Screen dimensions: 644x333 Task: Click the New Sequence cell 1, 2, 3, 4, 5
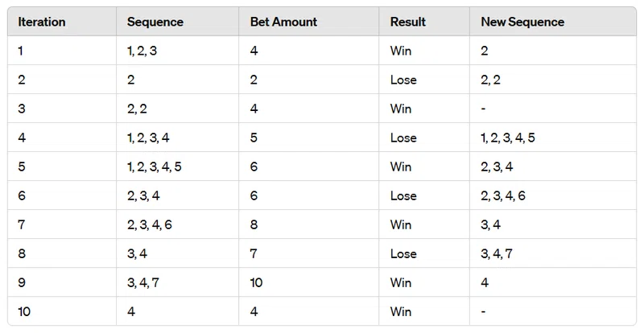pos(507,138)
